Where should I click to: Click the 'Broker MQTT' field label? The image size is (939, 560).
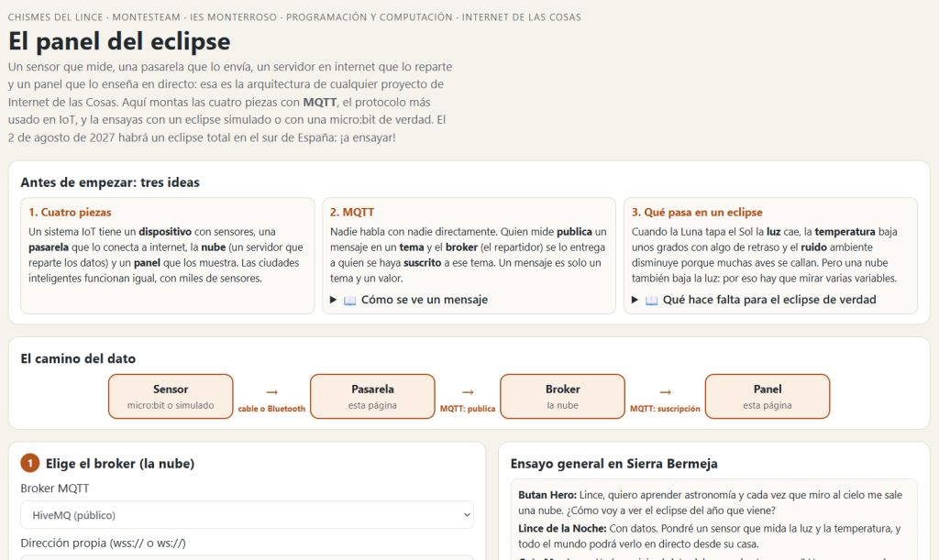(54, 489)
